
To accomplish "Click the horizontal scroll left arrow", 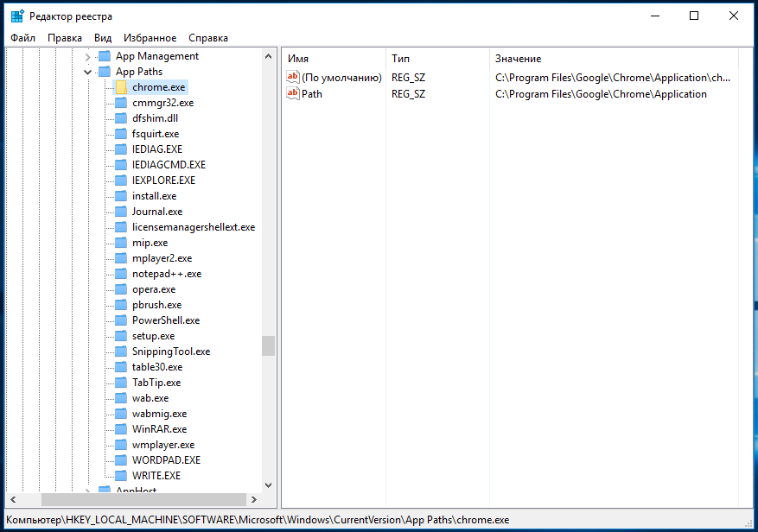I will coord(13,499).
